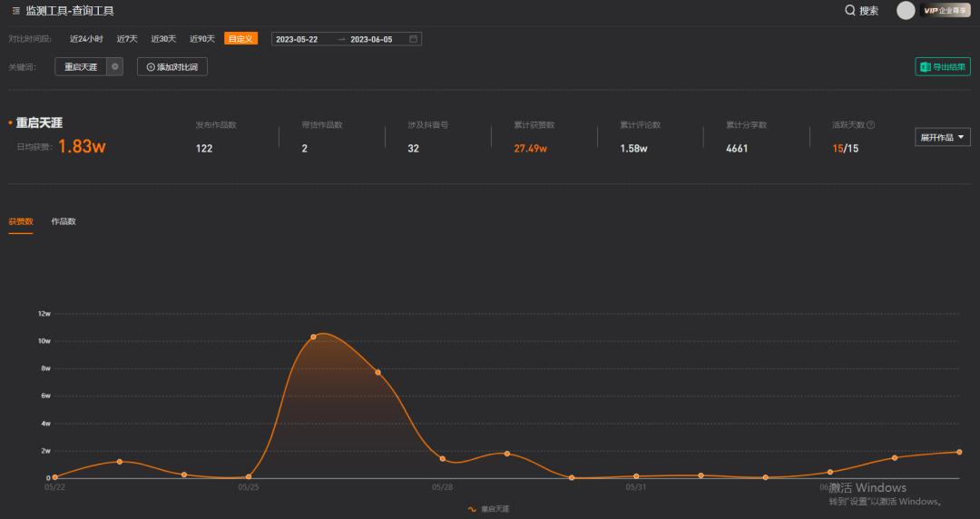Click help icon beside 活跃天数
980x519 pixels.
[x=871, y=125]
